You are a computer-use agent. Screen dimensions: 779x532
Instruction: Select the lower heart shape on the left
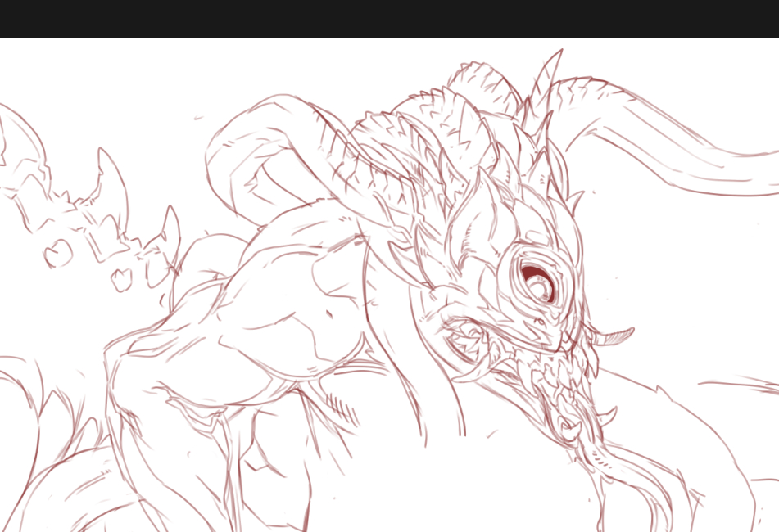point(122,278)
